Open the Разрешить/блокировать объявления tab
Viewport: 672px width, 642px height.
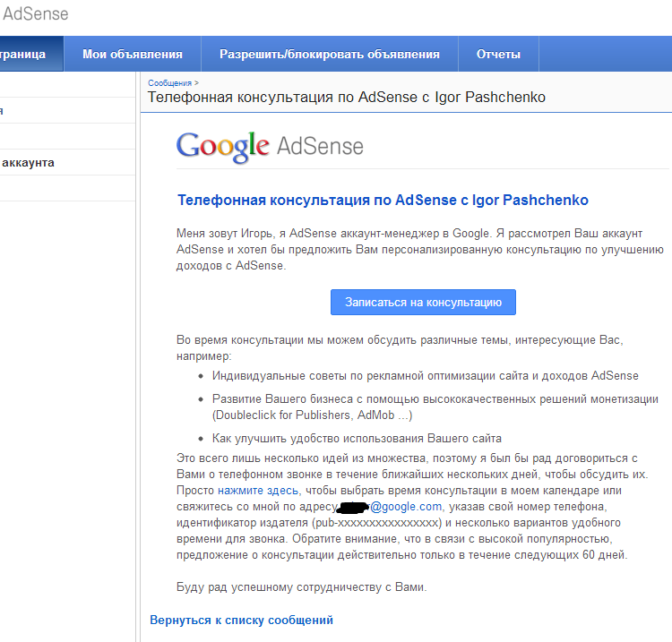pyautogui.click(x=330, y=54)
